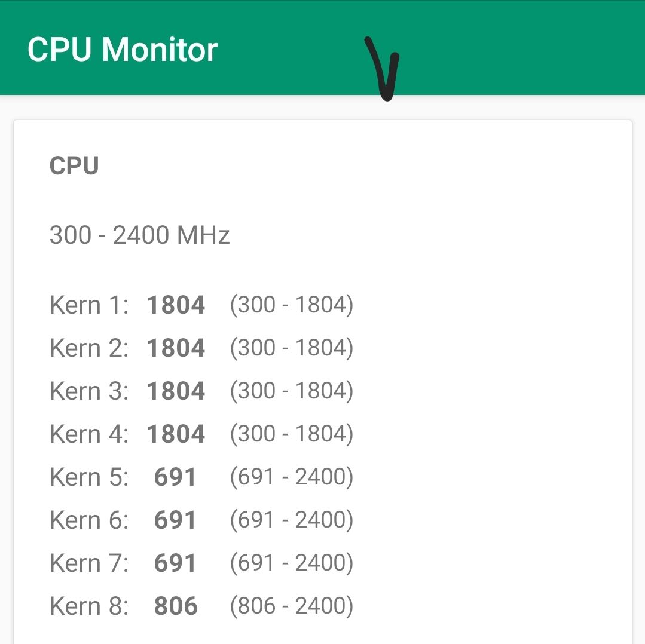
Task: Click Kern 1 current frequency value 1804
Action: tap(176, 305)
